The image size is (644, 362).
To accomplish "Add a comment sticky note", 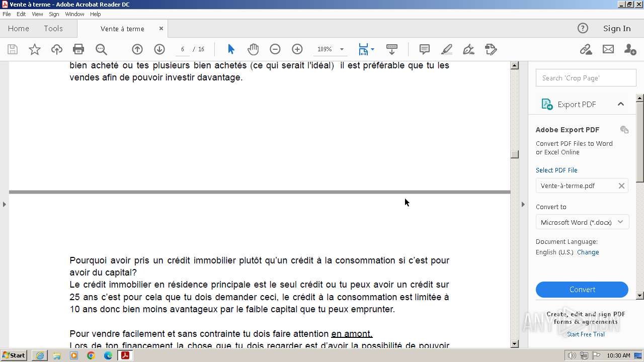I will coord(425,49).
